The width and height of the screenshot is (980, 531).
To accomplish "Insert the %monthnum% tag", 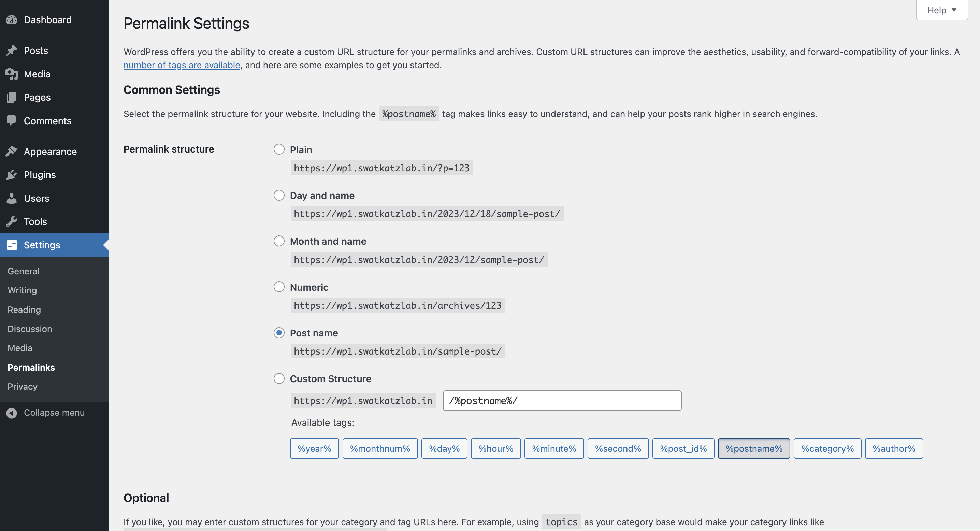I will [380, 448].
